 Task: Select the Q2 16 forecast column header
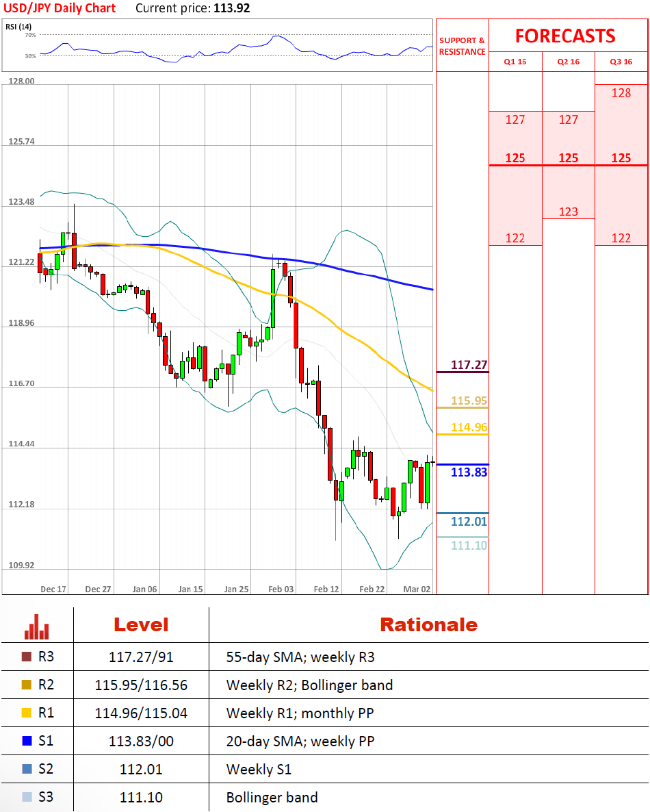568,62
